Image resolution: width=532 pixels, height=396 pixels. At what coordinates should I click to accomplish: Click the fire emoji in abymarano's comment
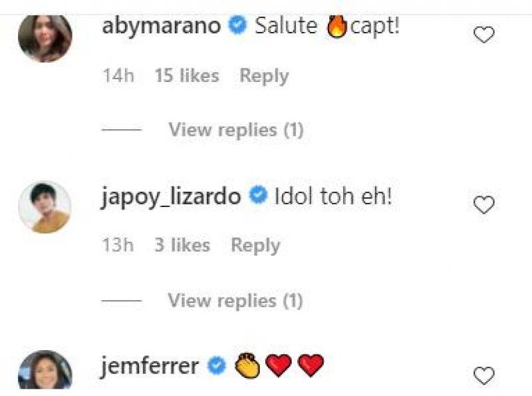point(336,26)
